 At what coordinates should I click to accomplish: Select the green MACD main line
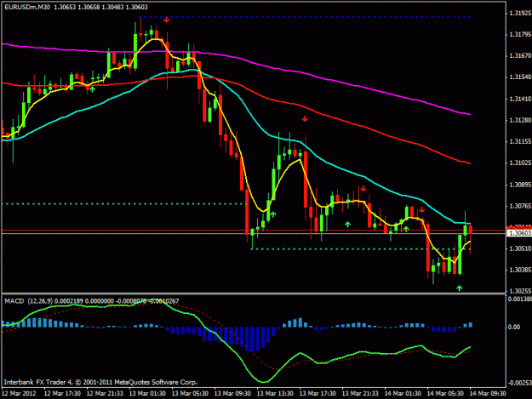pos(237,355)
